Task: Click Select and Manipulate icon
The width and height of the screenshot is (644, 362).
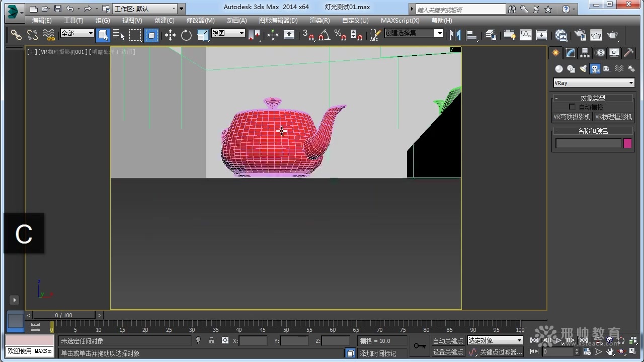Action: [x=273, y=35]
